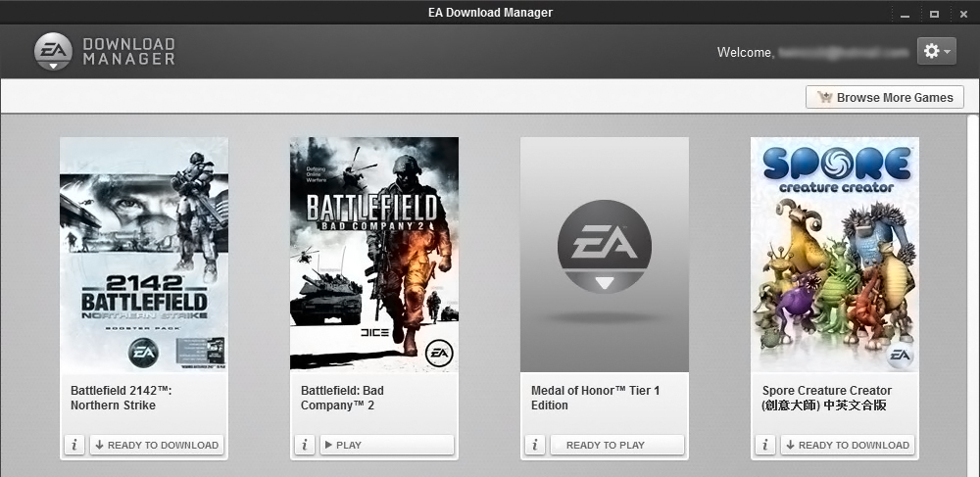This screenshot has height=477, width=980.
Task: Download Battlefield 2142 Northern Strike
Action: pos(157,445)
